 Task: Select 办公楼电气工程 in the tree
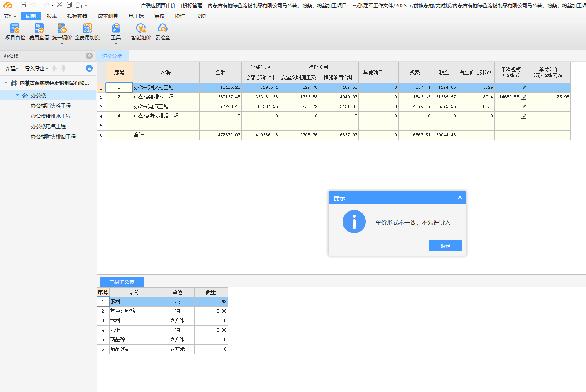(48, 126)
